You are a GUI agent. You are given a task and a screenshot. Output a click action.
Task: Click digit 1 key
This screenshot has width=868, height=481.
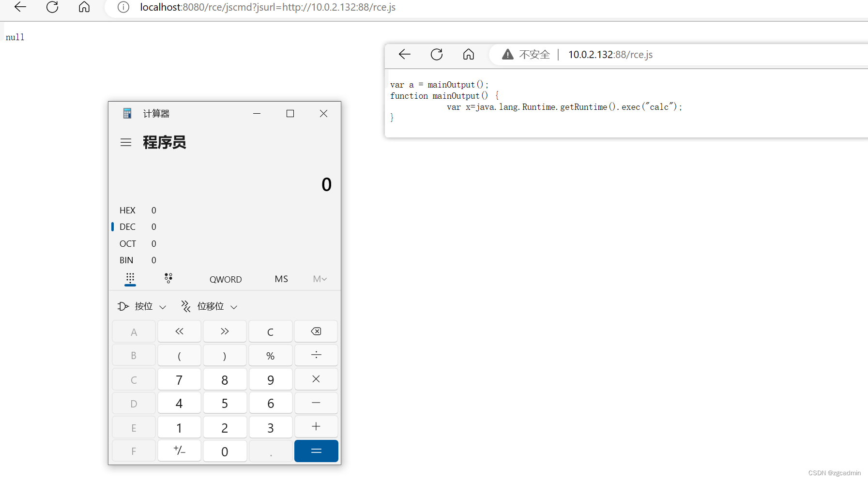tap(179, 427)
